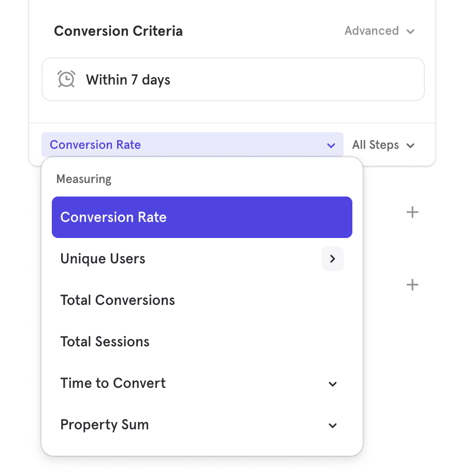This screenshot has height=476, width=456.
Task: Click the upper plus icon right of the menu
Action: [x=412, y=212]
